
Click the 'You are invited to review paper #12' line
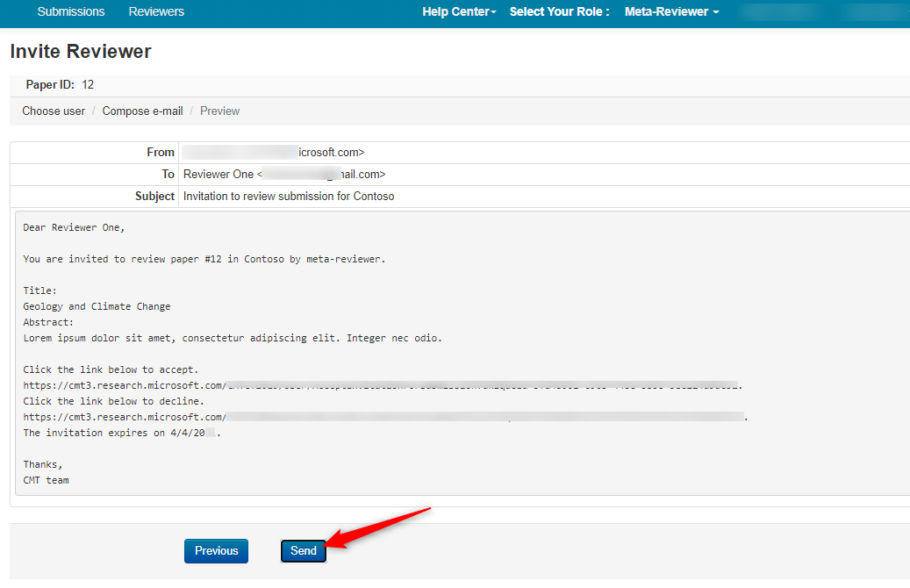point(204,259)
